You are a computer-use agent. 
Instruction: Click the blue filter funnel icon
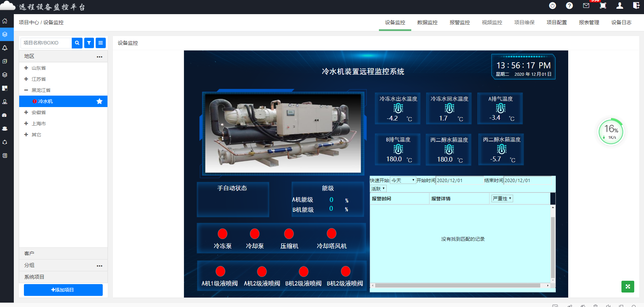pyautogui.click(x=89, y=43)
